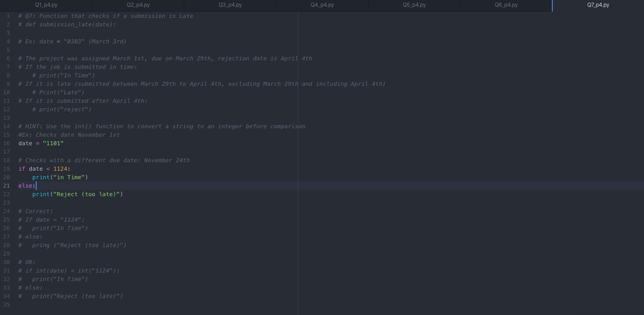
Task: Click the comment "# def submission_late(date):"
Action: point(67,25)
